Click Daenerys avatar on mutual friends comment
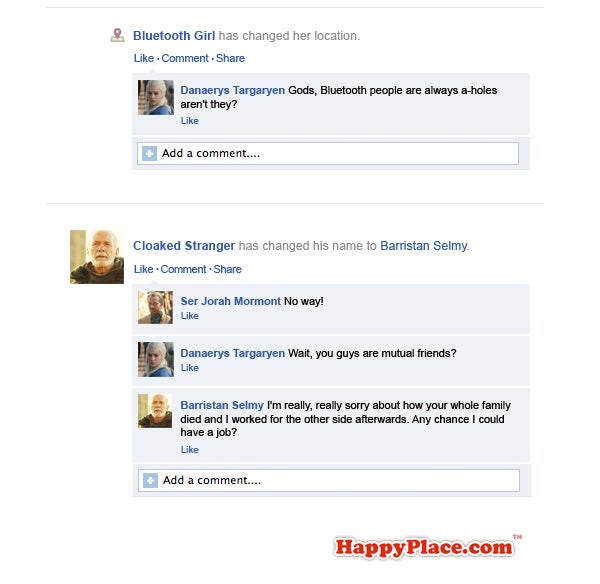Viewport: 600px width, 584px height. click(156, 359)
